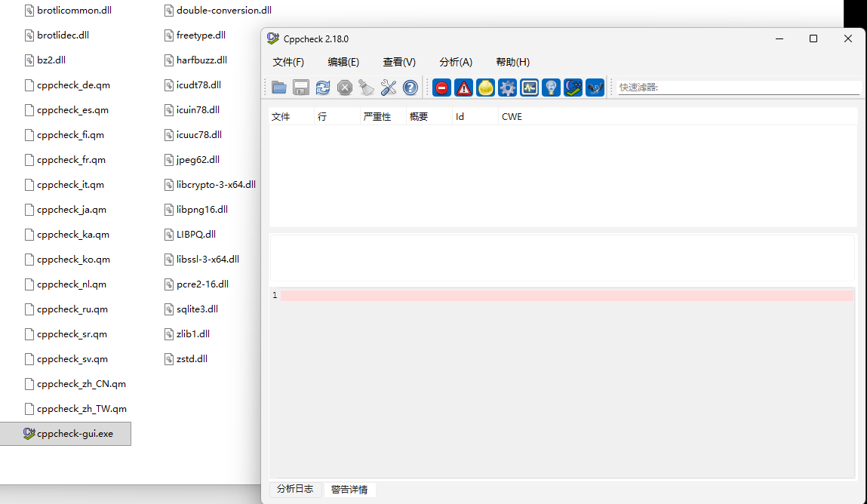
Task: Open the 编辑(E) menu
Action: [343, 62]
